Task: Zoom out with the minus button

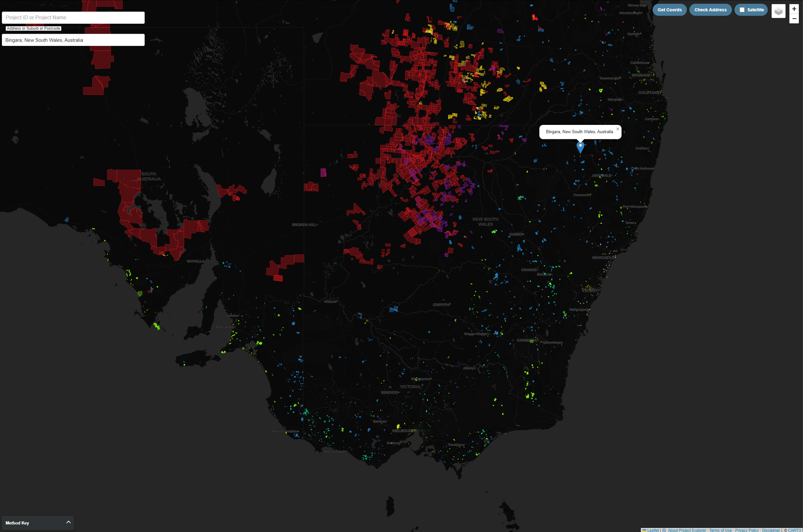Action: coord(794,19)
